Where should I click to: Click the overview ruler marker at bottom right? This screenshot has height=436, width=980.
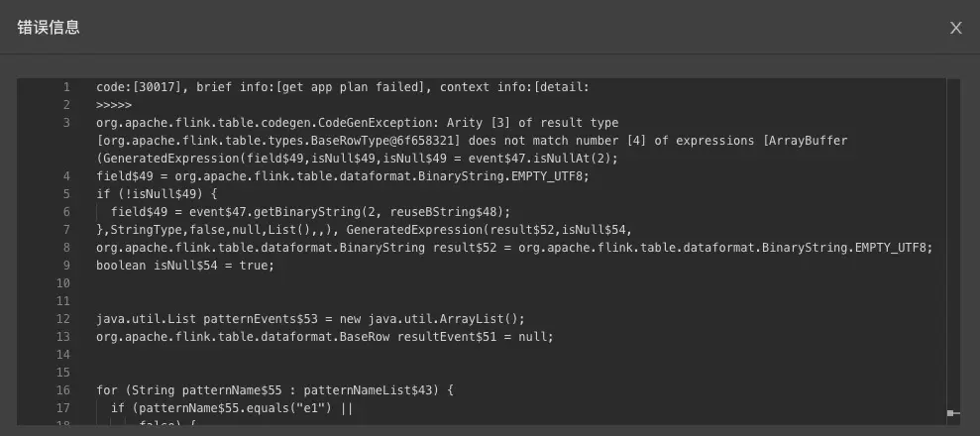tap(952, 412)
